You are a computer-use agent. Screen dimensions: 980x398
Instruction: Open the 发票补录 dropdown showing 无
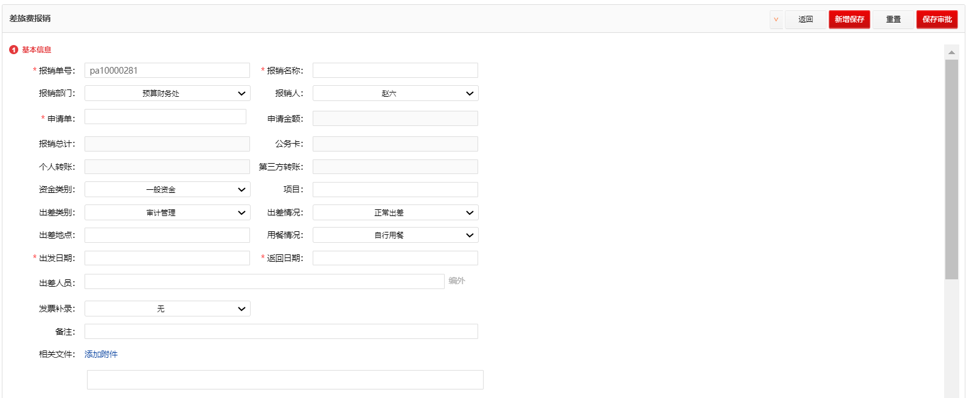click(x=167, y=309)
